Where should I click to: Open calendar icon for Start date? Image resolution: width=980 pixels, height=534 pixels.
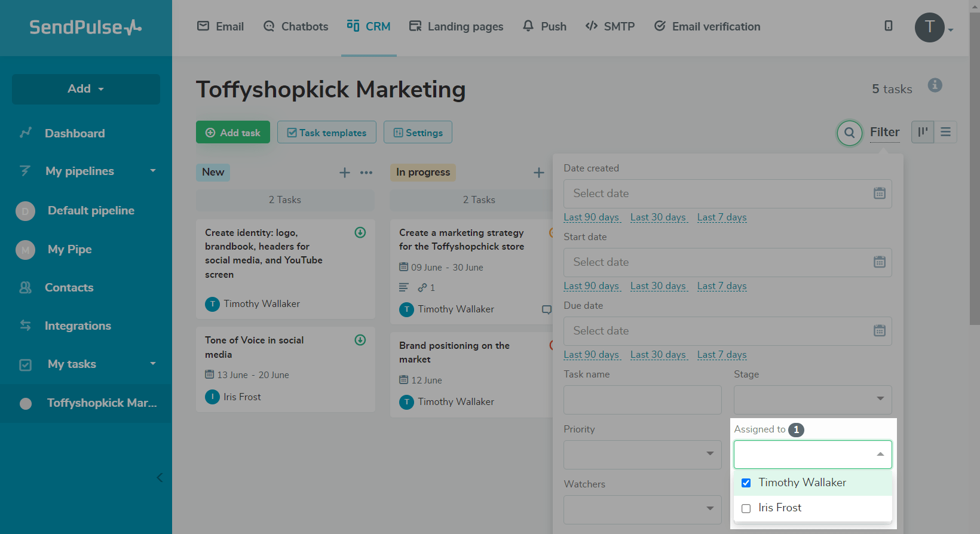tap(880, 262)
